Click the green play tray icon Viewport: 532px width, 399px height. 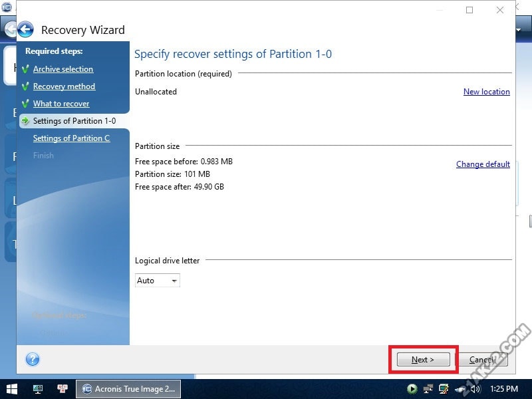pos(412,389)
